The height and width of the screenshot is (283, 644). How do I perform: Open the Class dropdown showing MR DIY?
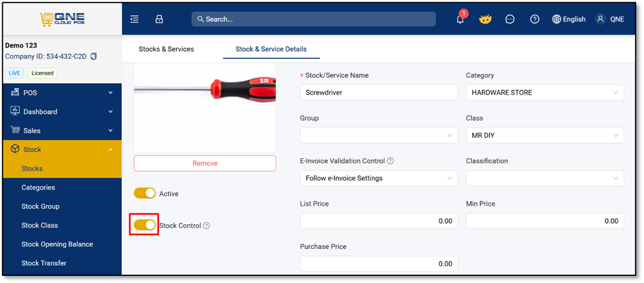(x=545, y=135)
